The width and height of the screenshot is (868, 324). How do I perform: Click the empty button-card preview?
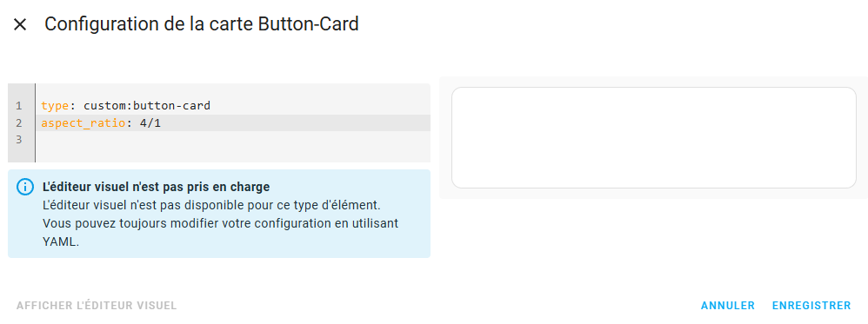(x=654, y=137)
